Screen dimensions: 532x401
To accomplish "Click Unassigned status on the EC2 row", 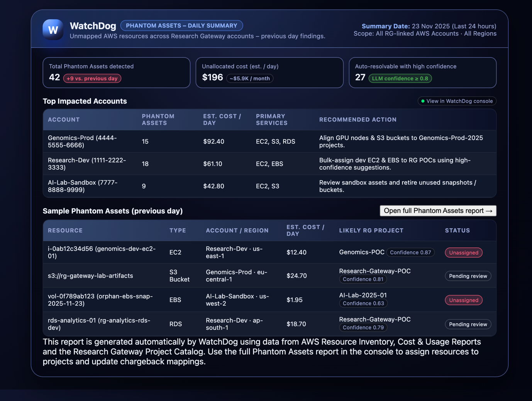I will tap(464, 253).
